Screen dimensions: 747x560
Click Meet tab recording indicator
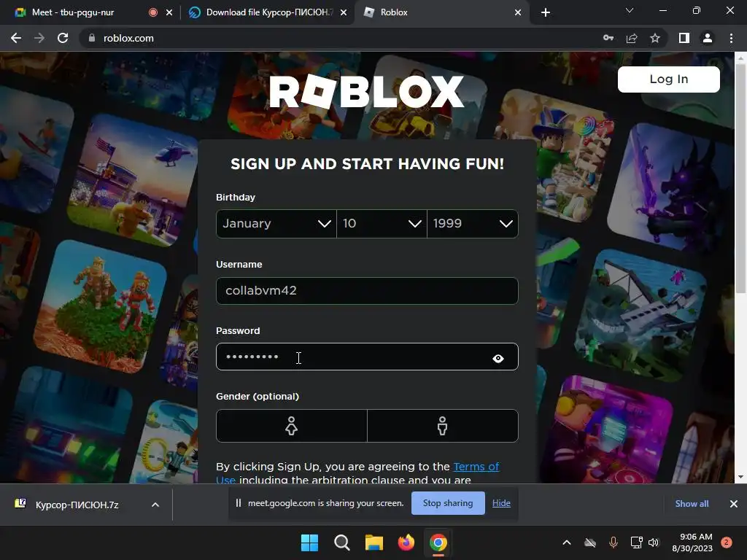153,12
